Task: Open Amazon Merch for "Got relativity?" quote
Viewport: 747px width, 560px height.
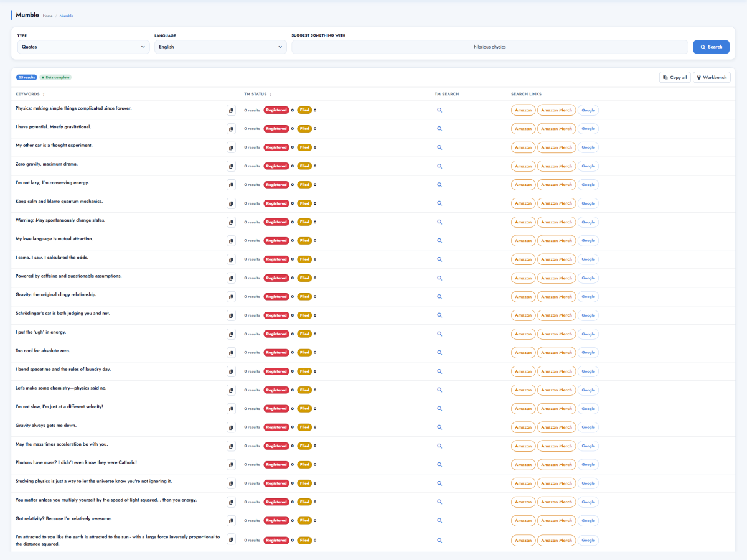Action: point(557,521)
